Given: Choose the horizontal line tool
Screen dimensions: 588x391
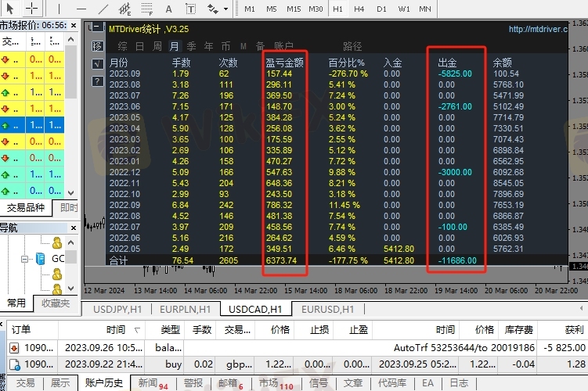Looking at the screenshot, I should coord(81,9).
